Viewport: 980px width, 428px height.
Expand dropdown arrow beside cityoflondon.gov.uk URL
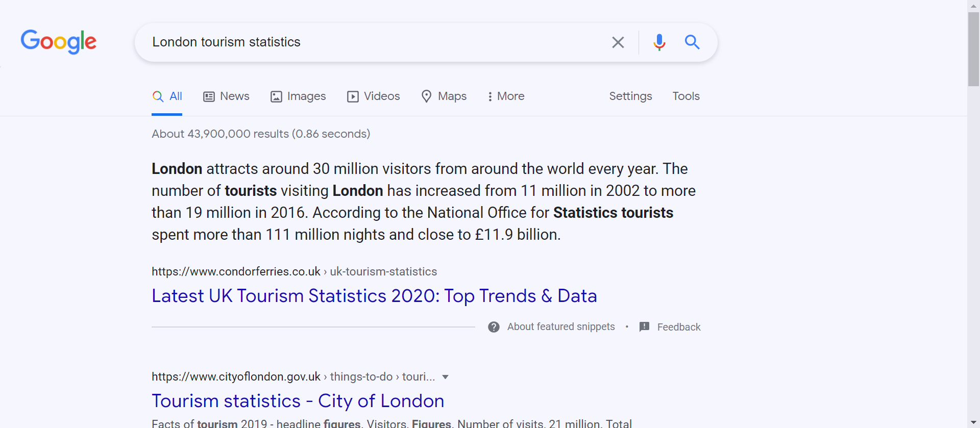(445, 377)
